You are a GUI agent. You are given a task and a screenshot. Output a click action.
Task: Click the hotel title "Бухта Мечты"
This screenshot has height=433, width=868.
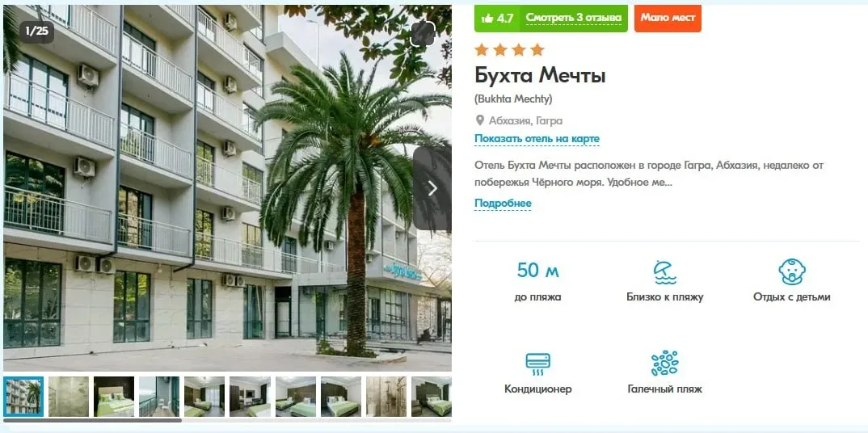[540, 75]
